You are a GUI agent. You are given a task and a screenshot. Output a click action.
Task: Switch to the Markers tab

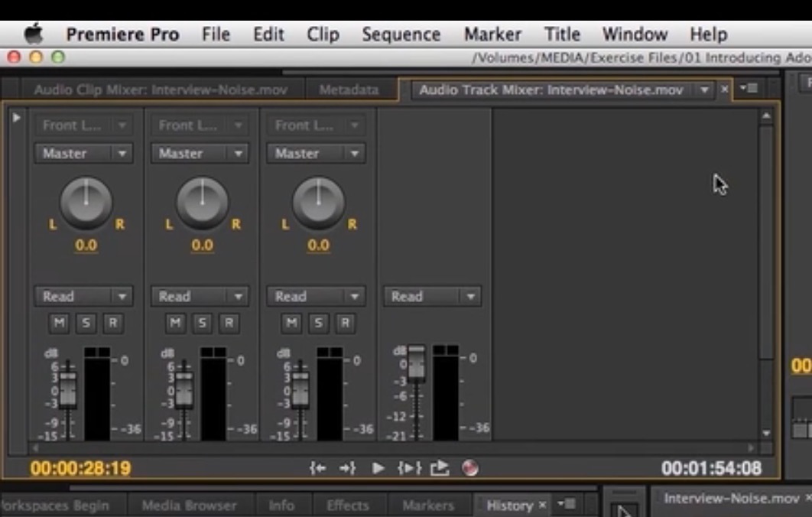click(428, 505)
